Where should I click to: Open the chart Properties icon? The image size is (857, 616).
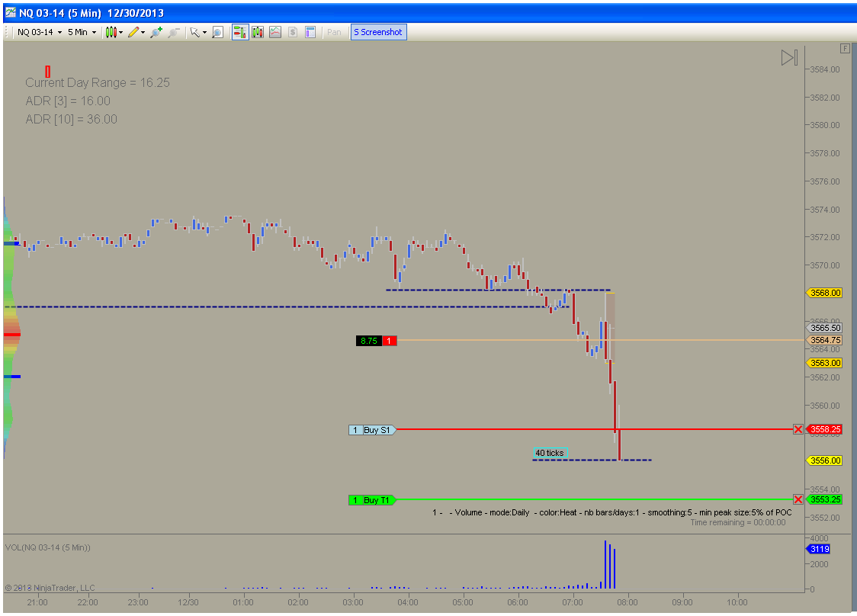(310, 32)
